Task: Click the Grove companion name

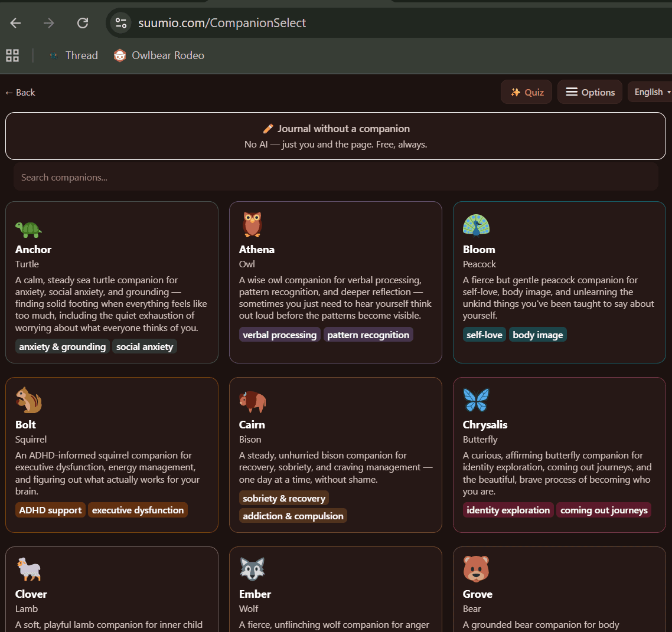Action: 478,594
